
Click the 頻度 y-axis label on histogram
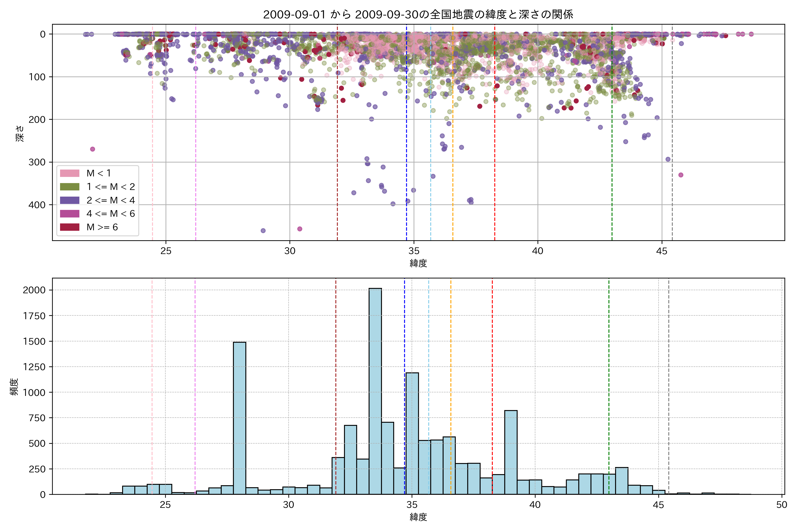coord(14,387)
